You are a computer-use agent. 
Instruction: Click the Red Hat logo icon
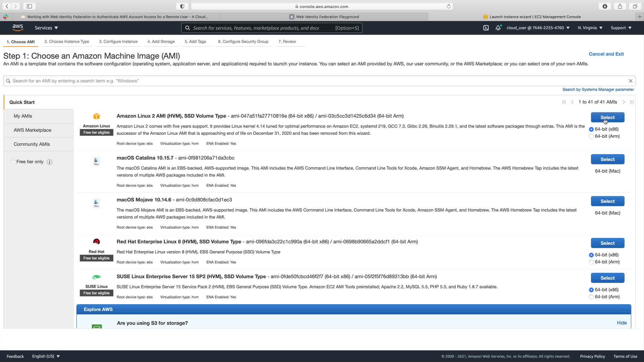click(96, 242)
